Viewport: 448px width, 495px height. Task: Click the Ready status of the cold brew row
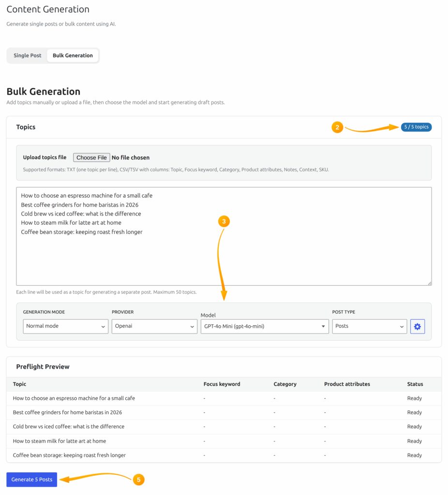[x=415, y=427]
